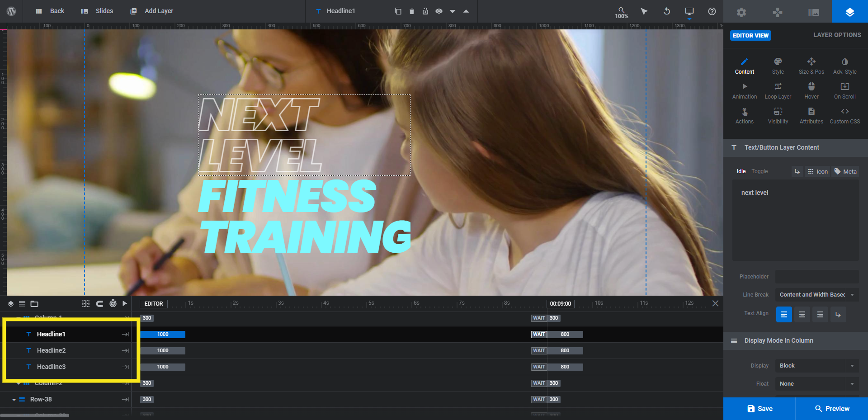The height and width of the screenshot is (420, 868).
Task: Save the slider
Action: coord(759,409)
